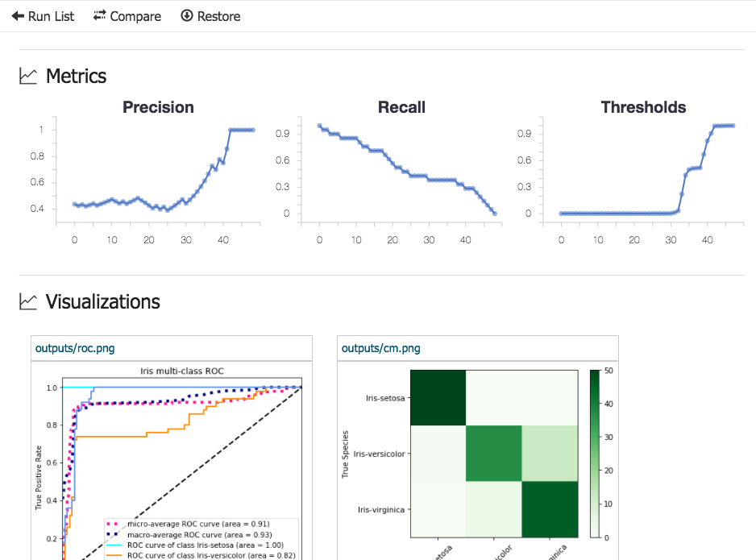Open the outputs/roc.png link
This screenshot has width=756, height=560.
click(75, 348)
